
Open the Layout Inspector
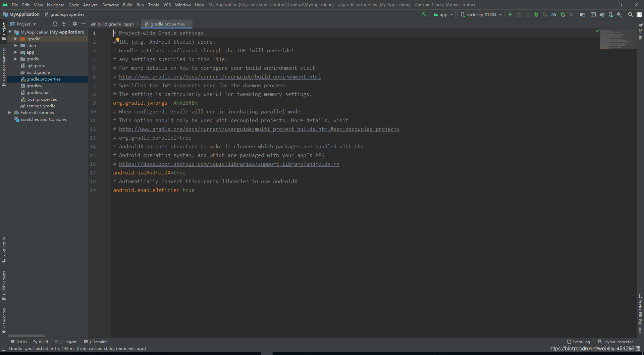point(615,342)
